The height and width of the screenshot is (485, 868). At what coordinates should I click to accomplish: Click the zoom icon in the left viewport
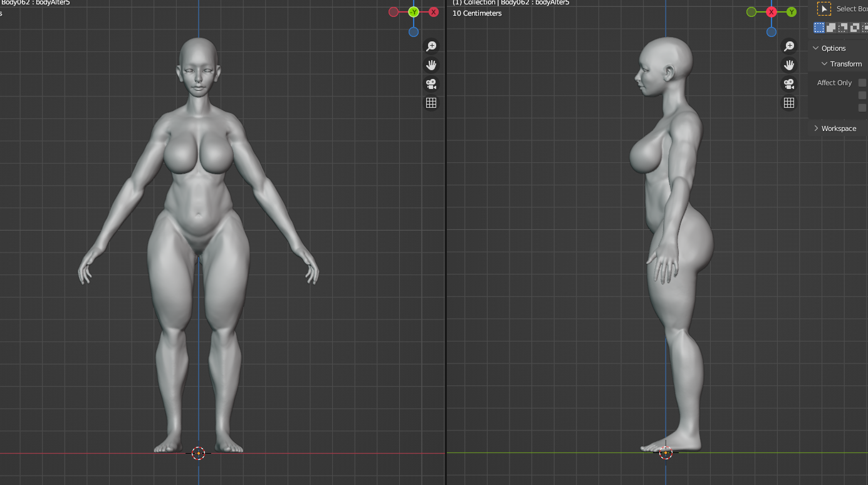pyautogui.click(x=431, y=46)
